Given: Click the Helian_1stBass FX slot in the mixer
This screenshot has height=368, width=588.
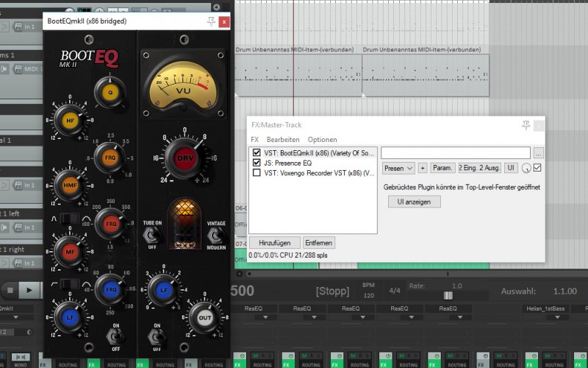Looking at the screenshot, I should coord(545,308).
